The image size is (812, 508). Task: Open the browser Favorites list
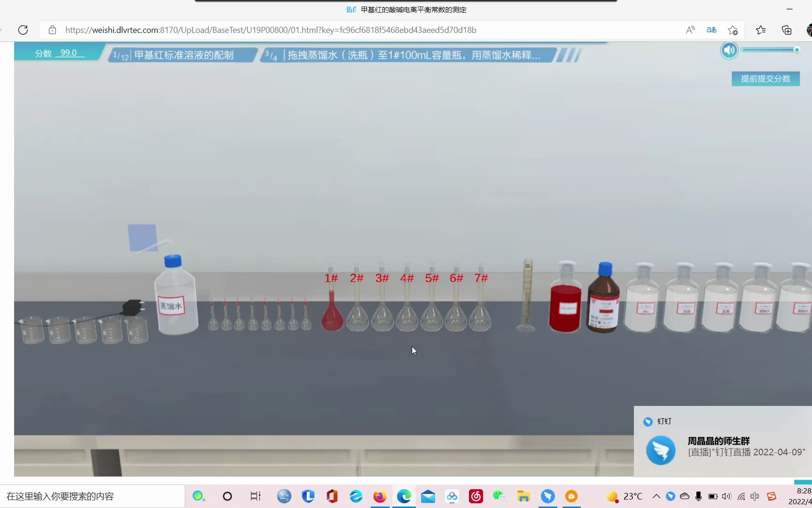(761, 30)
